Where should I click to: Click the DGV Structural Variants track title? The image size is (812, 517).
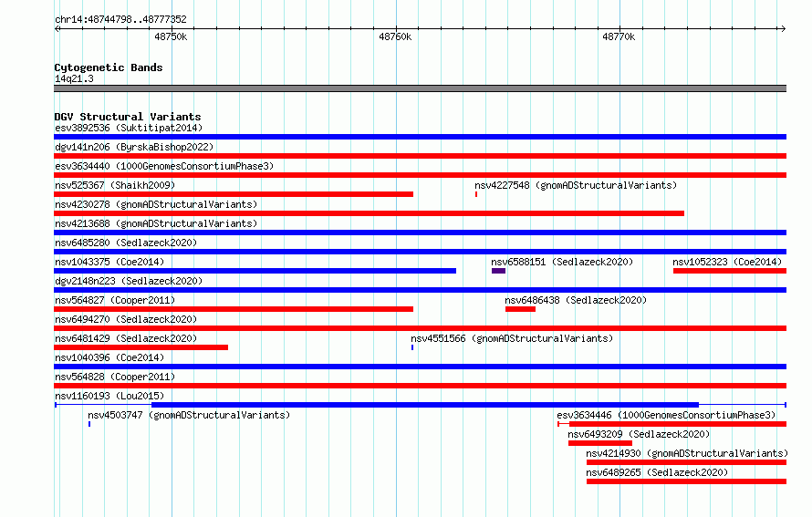click(128, 117)
